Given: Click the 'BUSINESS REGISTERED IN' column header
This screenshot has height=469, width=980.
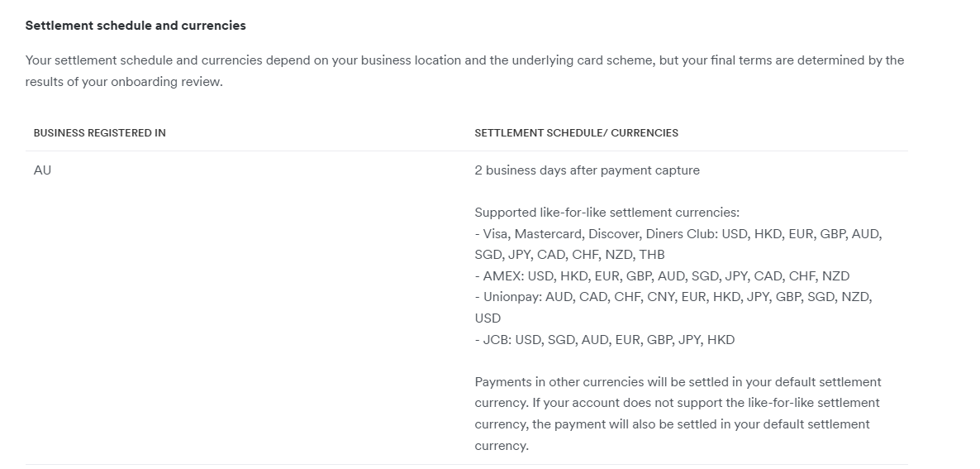Looking at the screenshot, I should (x=99, y=132).
